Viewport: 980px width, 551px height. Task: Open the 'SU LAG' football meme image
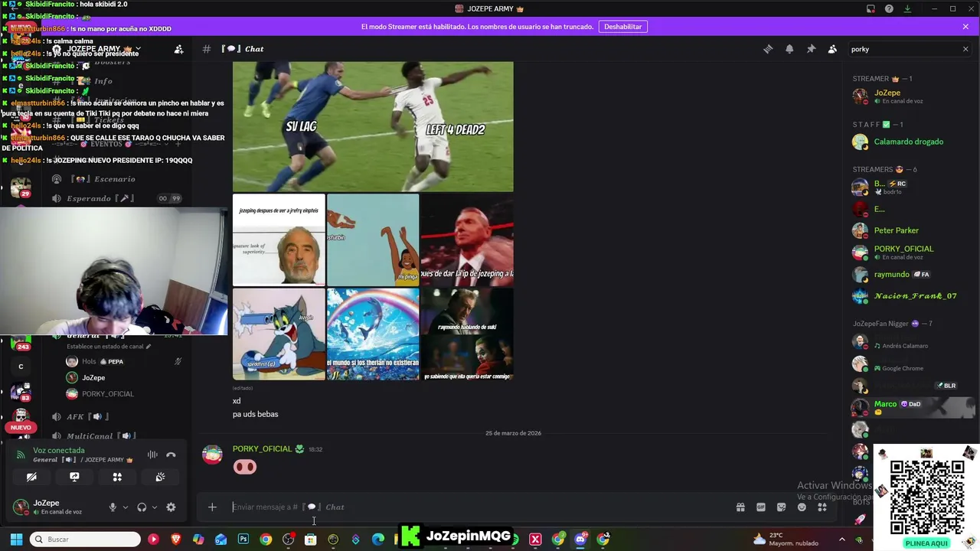[x=373, y=126]
